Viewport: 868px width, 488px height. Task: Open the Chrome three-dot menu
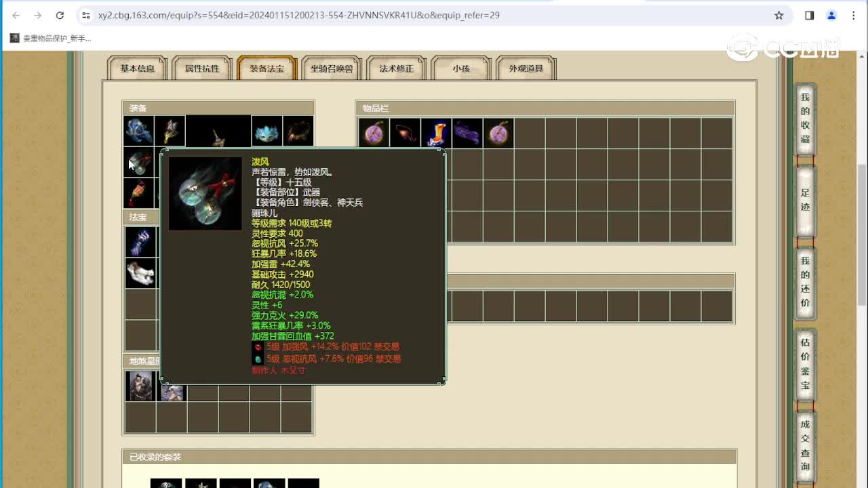[853, 15]
